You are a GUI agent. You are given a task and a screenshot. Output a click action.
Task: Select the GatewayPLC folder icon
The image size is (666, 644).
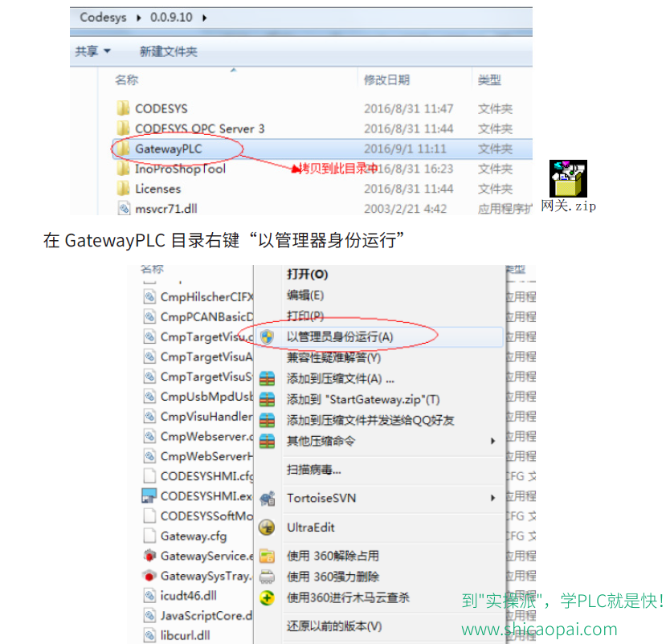123,149
